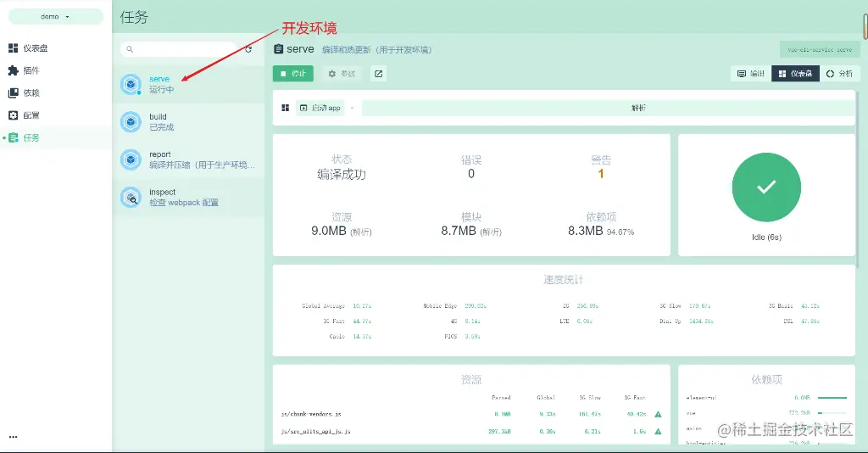Click the grid widgets icon
Viewport: 868px width, 453px height.
point(285,108)
